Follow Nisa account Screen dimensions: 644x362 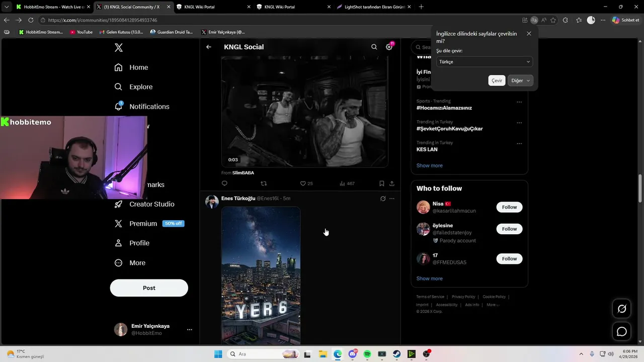coord(509,207)
